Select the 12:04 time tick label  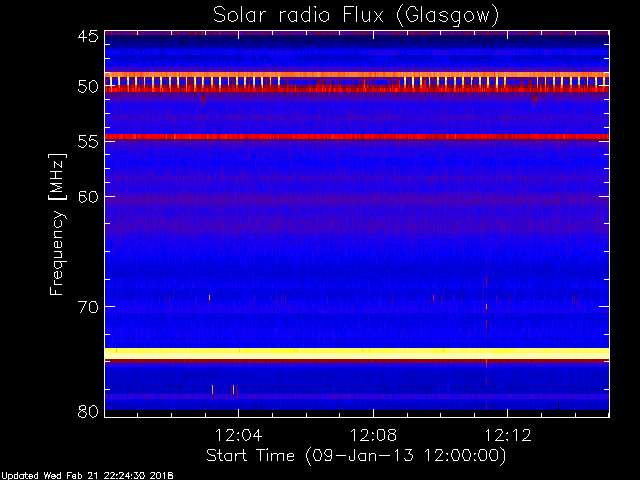pyautogui.click(x=238, y=435)
